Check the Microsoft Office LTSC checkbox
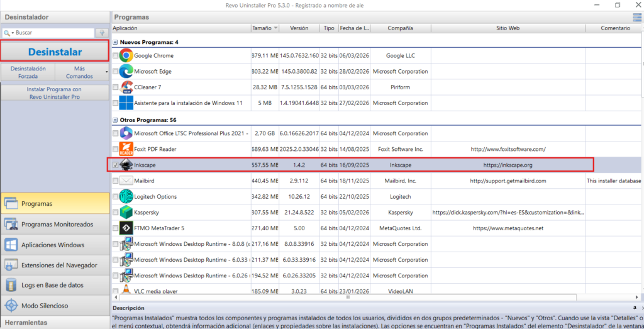644x329 pixels. [116, 133]
